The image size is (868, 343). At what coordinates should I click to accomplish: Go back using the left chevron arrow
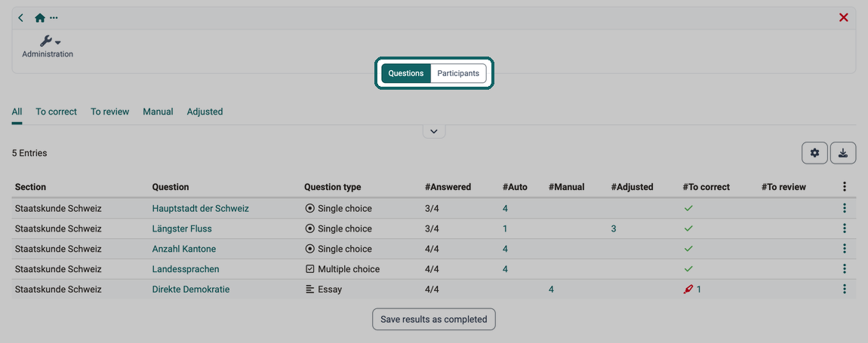point(20,17)
